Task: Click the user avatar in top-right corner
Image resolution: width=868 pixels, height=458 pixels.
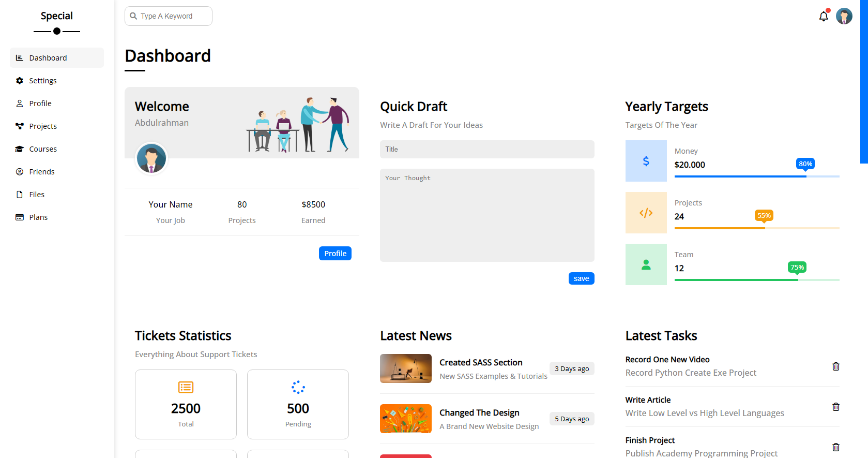Action: coord(844,17)
